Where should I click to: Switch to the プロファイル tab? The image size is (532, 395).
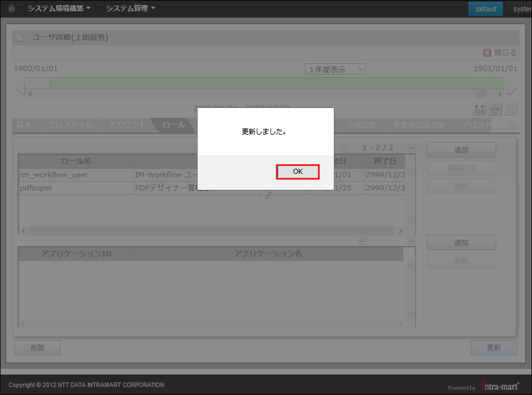pyautogui.click(x=70, y=124)
